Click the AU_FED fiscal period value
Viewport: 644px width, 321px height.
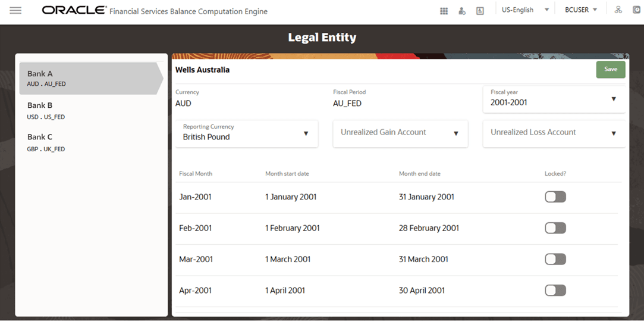coord(347,104)
